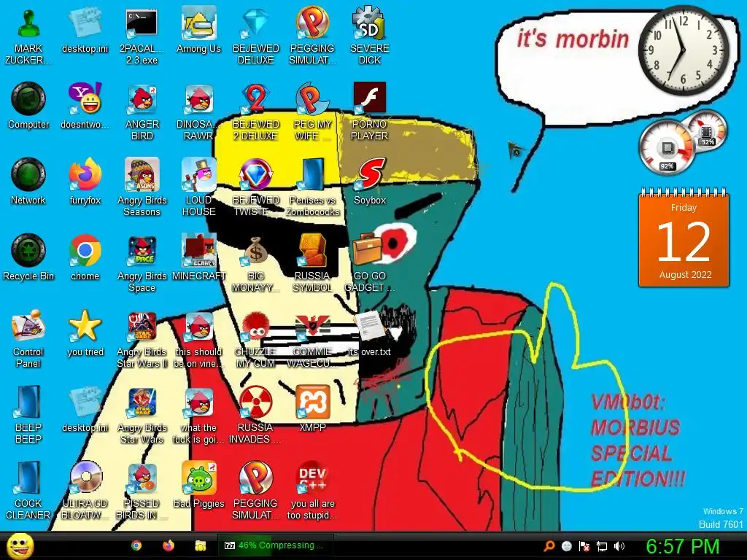Open the RUSSIA INVADES ... radiation icon
The width and height of the screenshot is (747, 560).
(x=256, y=415)
